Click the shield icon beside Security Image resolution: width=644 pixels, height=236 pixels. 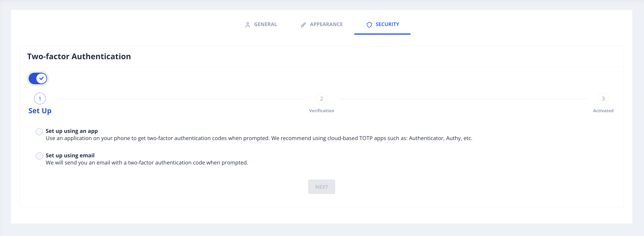click(369, 25)
